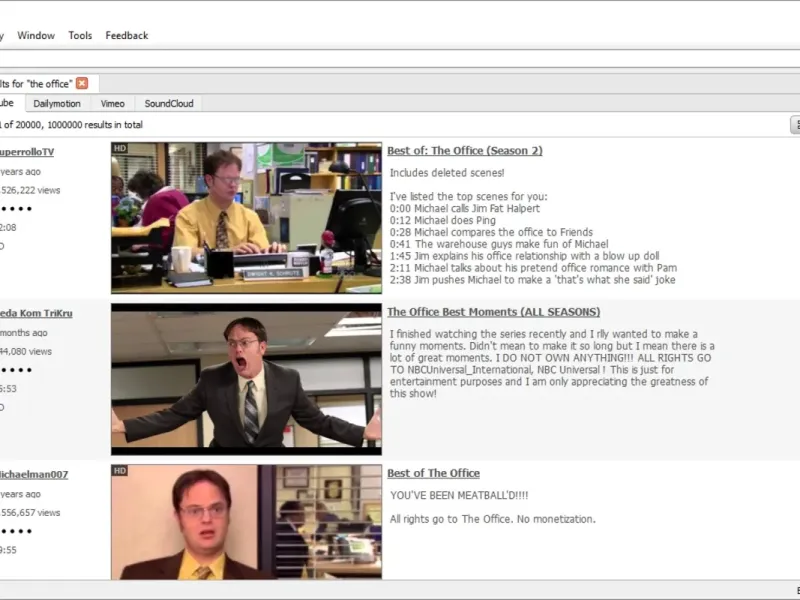Open the Tools menu

80,35
